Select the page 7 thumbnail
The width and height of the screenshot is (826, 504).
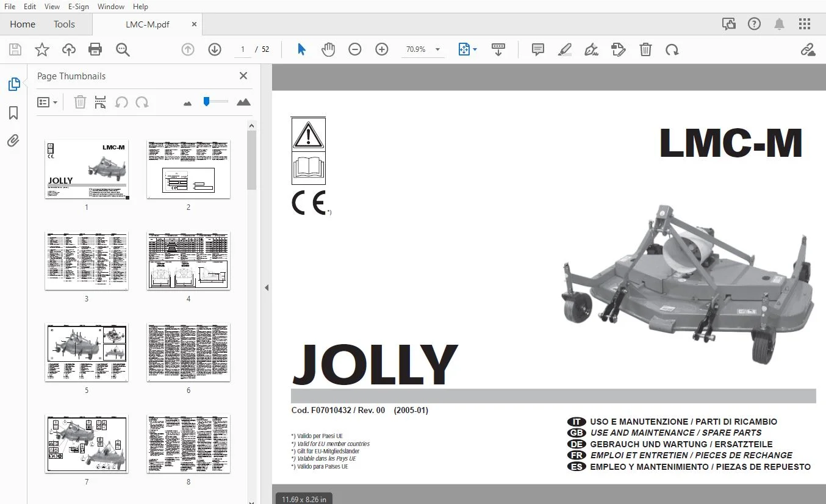pos(87,444)
